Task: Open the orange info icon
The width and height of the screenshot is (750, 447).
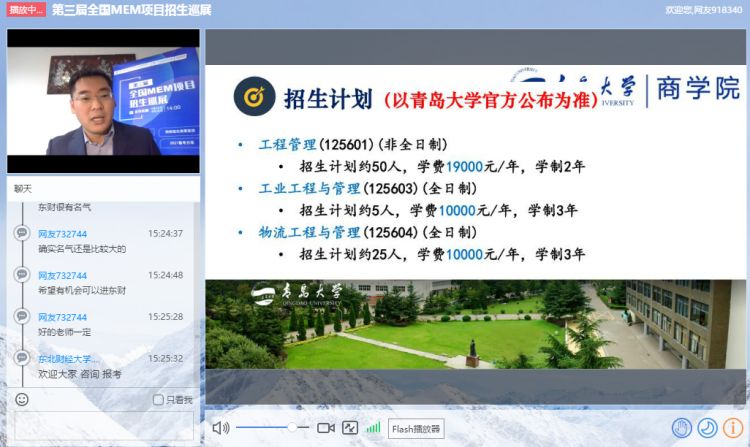Action: [733, 428]
